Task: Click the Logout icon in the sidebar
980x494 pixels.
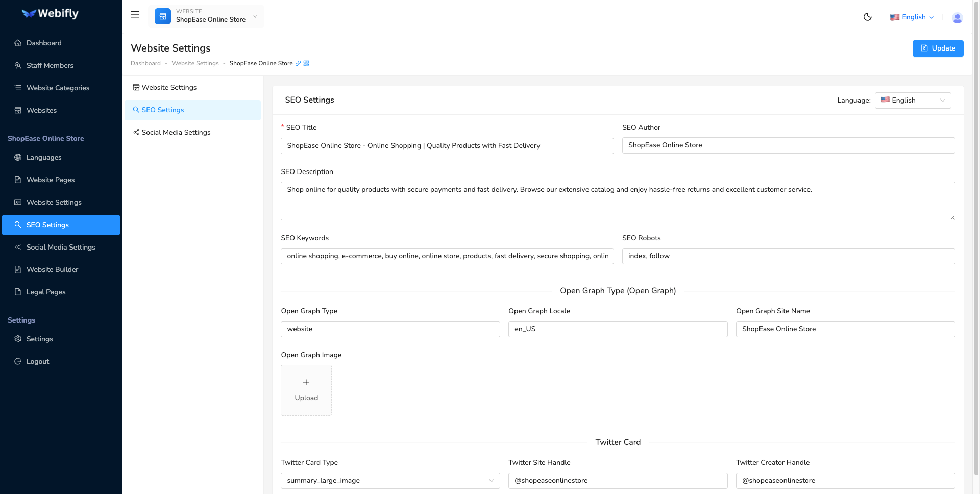Action: click(18, 361)
